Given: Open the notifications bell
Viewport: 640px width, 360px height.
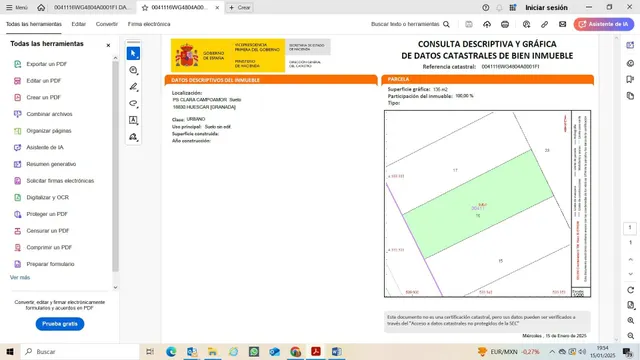Looking at the screenshot, I should (499, 7).
